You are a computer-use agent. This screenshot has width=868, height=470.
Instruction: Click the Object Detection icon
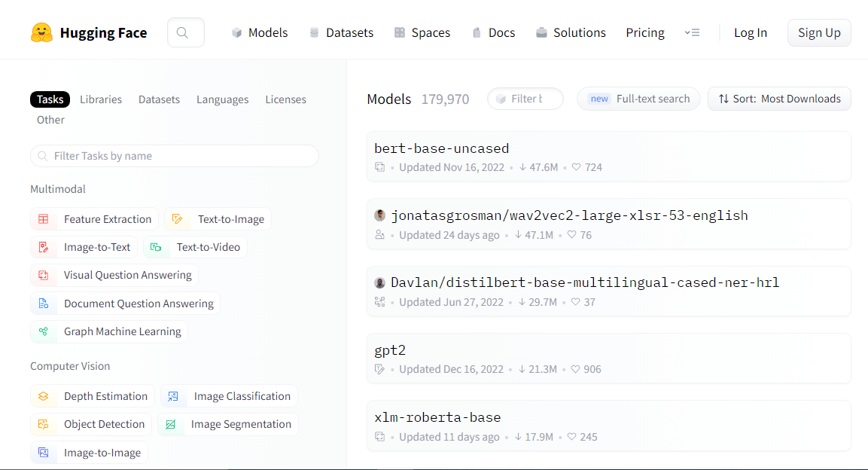(x=43, y=424)
